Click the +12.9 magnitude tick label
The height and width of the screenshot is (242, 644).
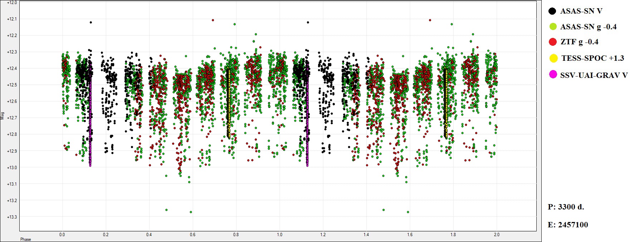12,151
